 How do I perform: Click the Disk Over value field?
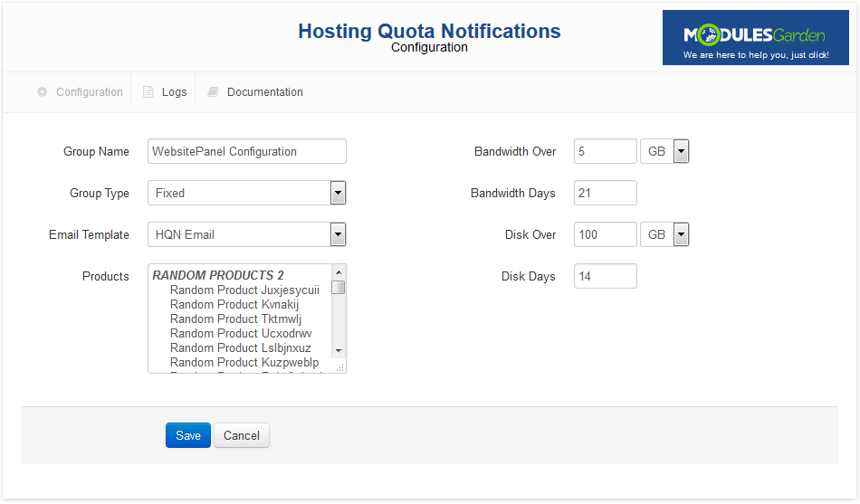606,234
